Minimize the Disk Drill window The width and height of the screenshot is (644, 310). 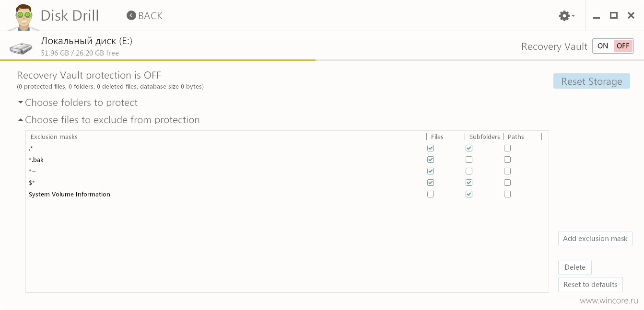pos(596,17)
